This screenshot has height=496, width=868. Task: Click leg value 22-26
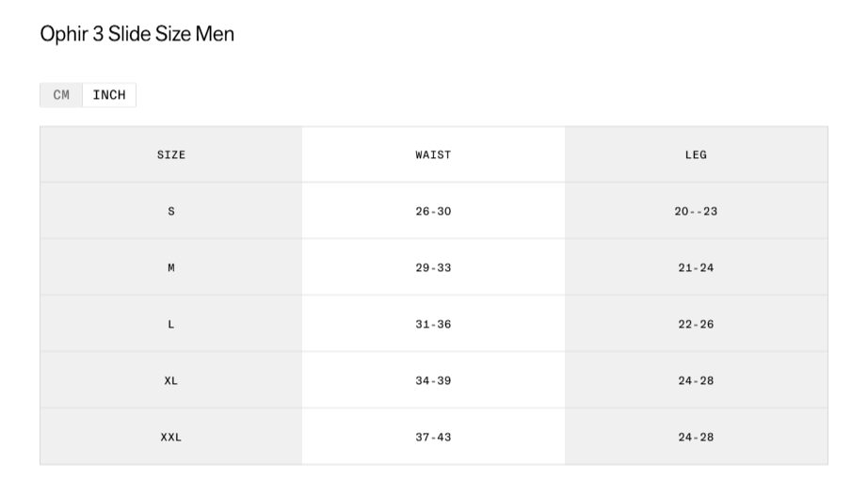coord(696,324)
